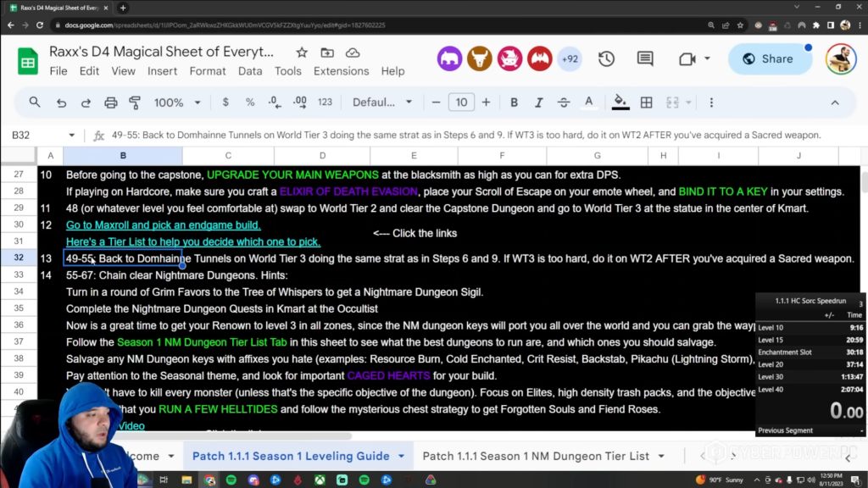Open the Data menu
The height and width of the screenshot is (488, 868).
pos(250,71)
